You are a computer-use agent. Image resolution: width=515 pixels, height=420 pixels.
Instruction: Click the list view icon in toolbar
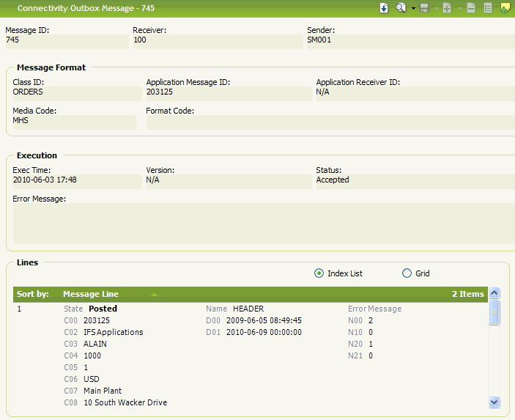click(x=488, y=8)
